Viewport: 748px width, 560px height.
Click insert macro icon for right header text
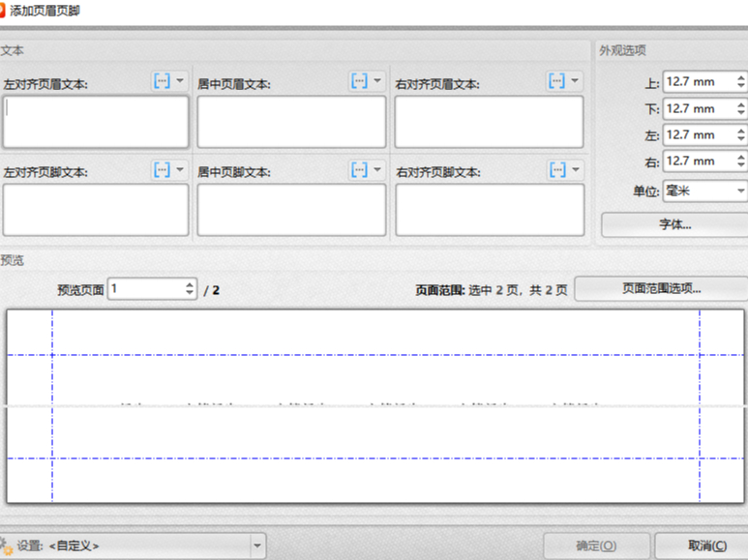click(557, 81)
